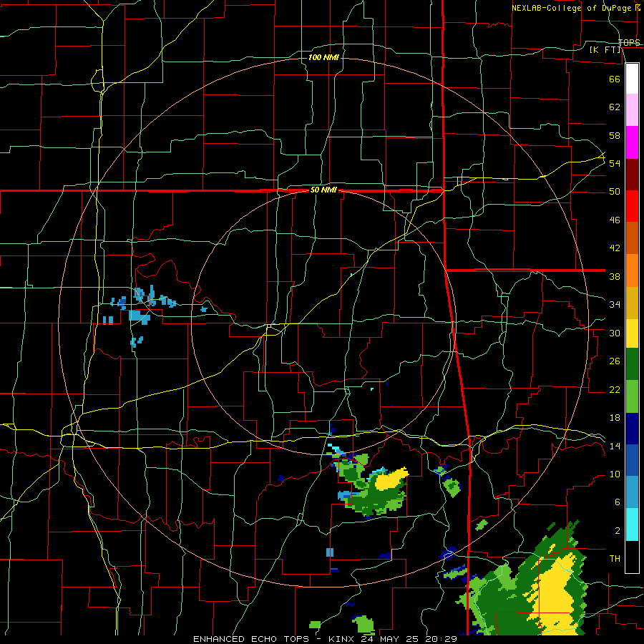Viewport: 644px width, 644px height.
Task: Select the magenta legend swatch
Action: (x=632, y=142)
